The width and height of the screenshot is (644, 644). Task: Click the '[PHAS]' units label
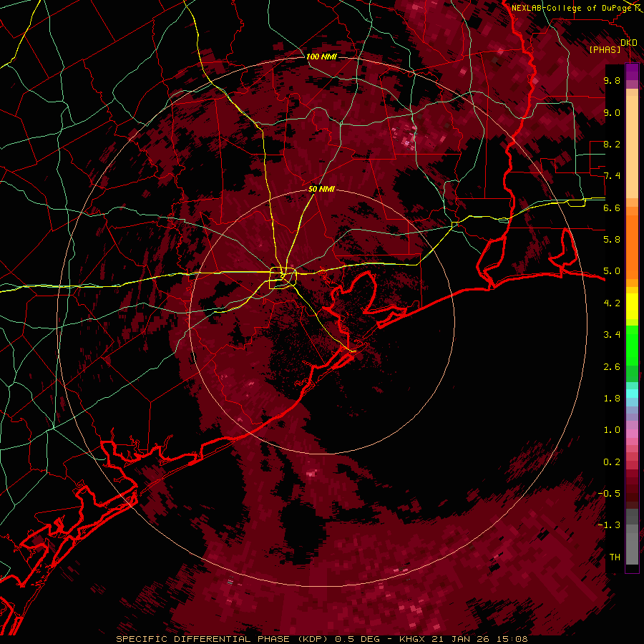click(x=605, y=50)
